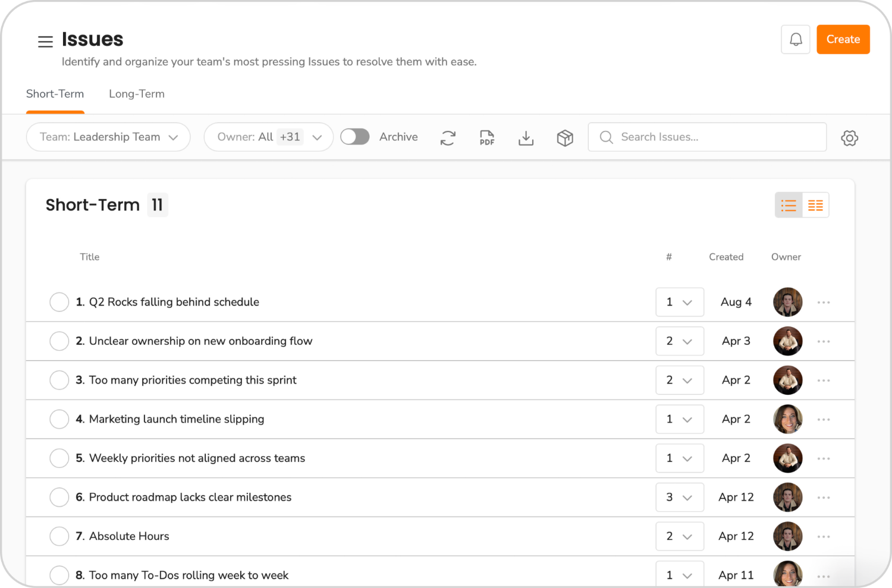The height and width of the screenshot is (588, 892).
Task: Open Marketing launch timeline slipping issue
Action: click(x=177, y=419)
